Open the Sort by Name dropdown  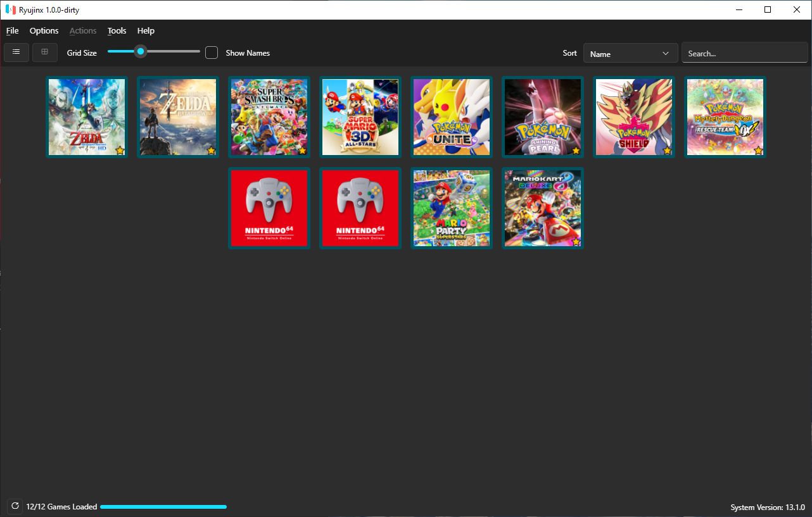pos(630,53)
